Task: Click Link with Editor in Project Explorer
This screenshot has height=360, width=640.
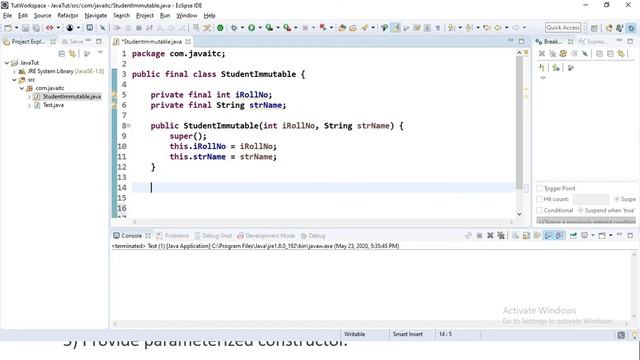Action: [72, 53]
